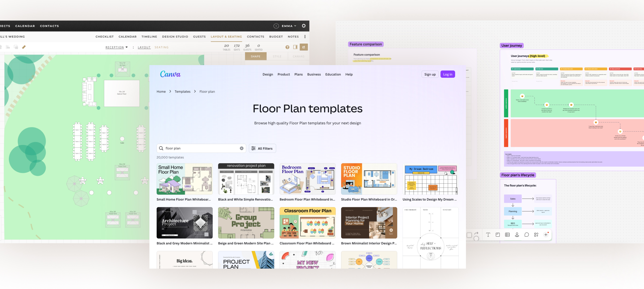Open Group Project template thumbnail

pyautogui.click(x=246, y=223)
